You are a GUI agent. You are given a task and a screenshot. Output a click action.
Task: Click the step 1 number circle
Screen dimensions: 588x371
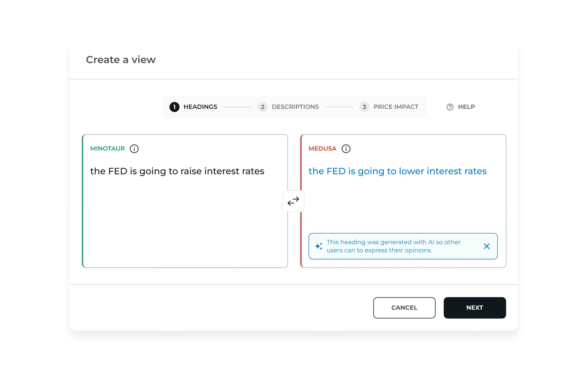(x=174, y=107)
